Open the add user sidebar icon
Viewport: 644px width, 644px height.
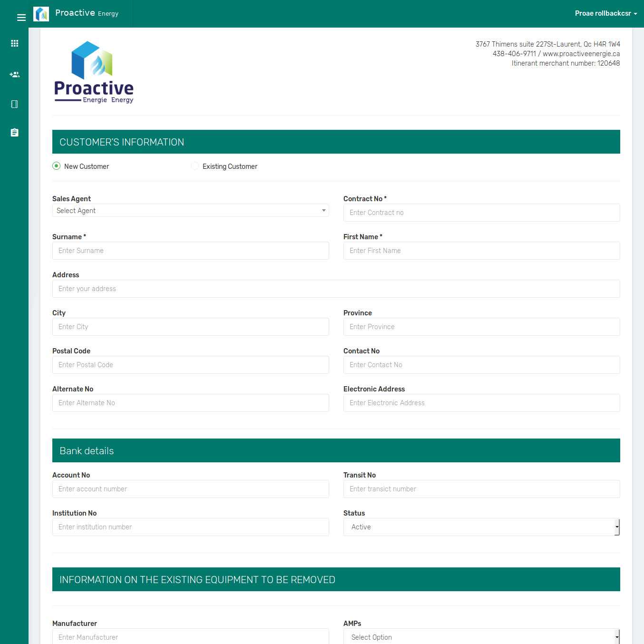[x=15, y=75]
